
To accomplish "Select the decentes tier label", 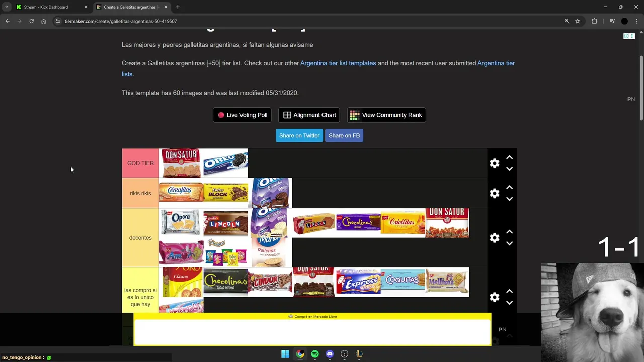I will pos(140,238).
